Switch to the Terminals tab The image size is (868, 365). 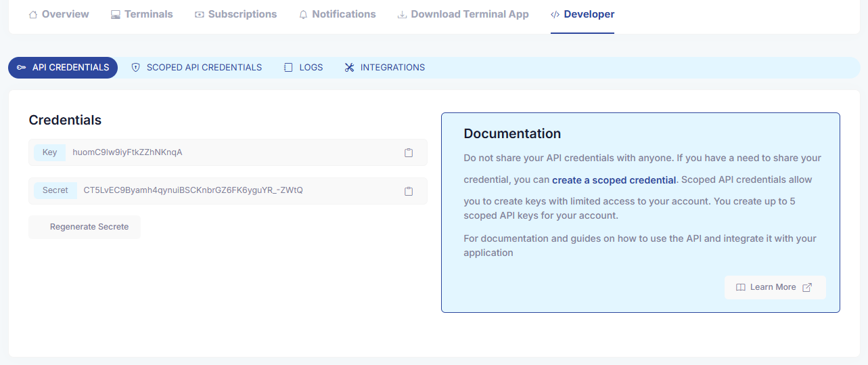pos(142,14)
